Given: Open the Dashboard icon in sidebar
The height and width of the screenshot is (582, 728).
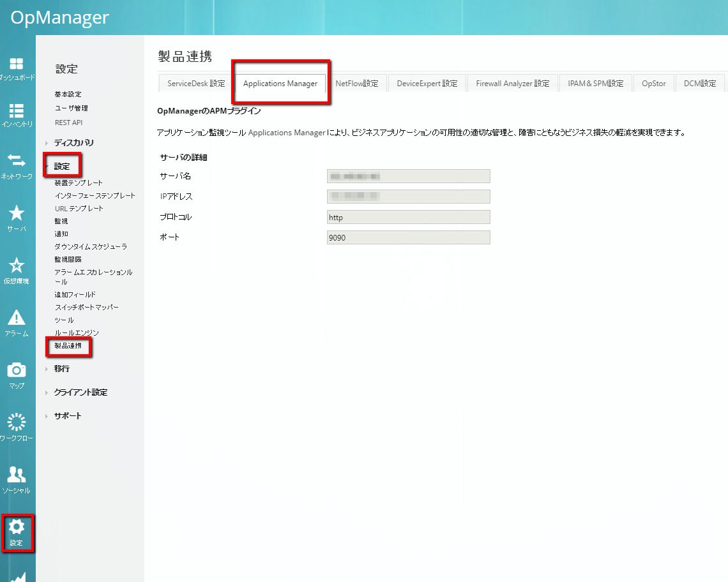Looking at the screenshot, I should (x=16, y=64).
